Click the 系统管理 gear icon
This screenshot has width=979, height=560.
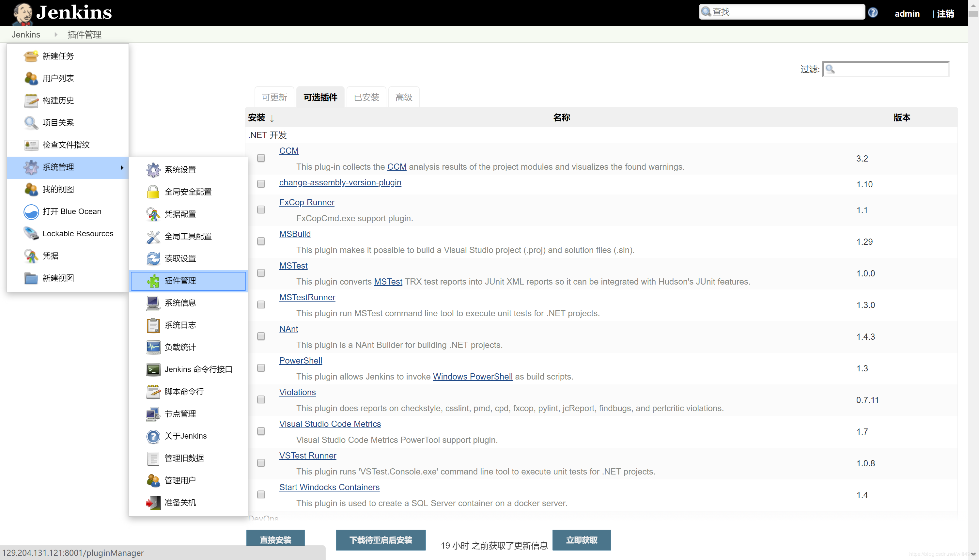pyautogui.click(x=31, y=167)
